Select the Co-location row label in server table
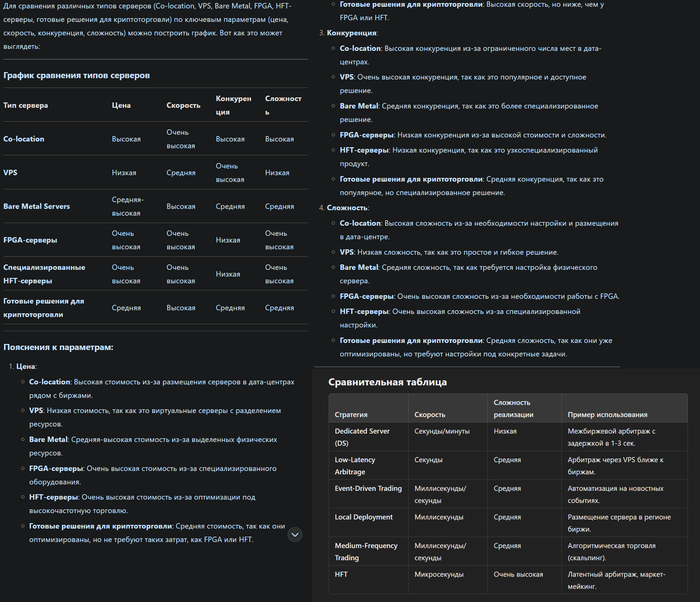700x602 pixels. point(24,139)
